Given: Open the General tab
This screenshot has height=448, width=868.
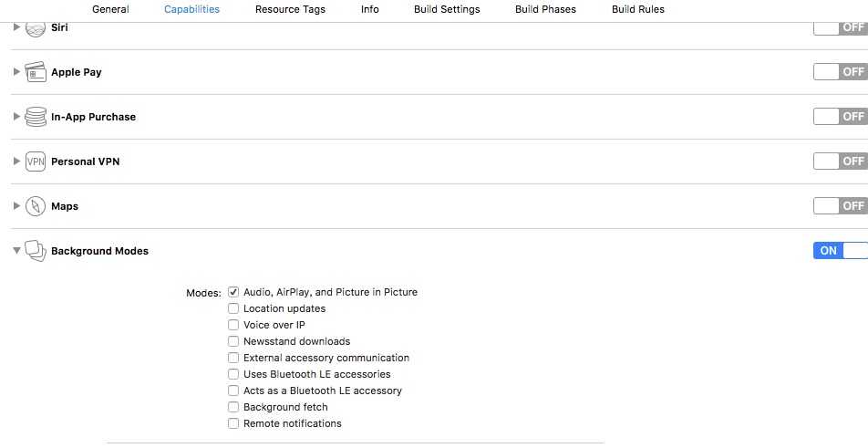Looking at the screenshot, I should [x=110, y=9].
